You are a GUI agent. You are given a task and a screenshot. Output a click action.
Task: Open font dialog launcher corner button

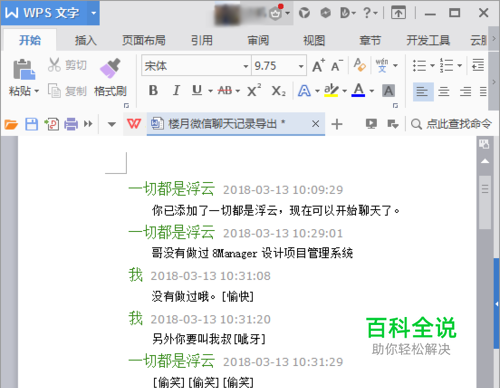click(x=395, y=105)
